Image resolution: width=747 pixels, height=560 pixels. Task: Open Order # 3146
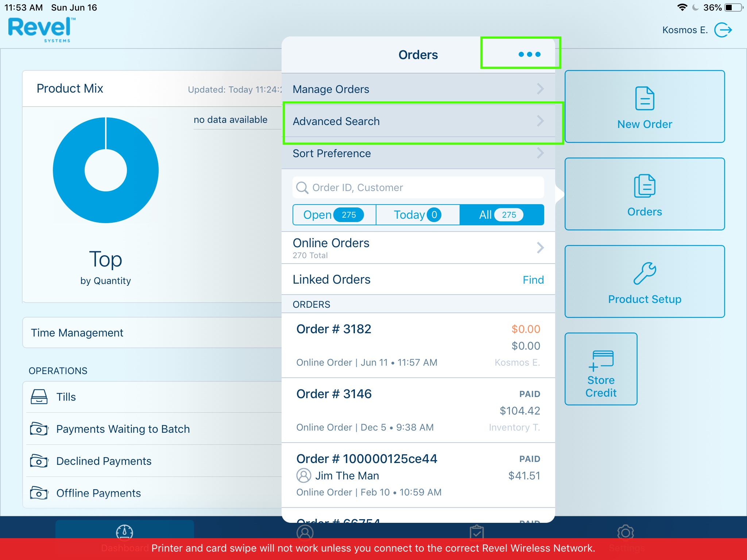point(418,410)
